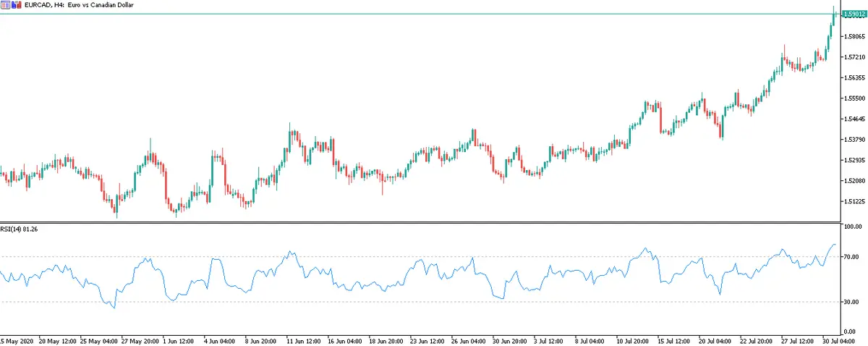Click the RSI 30.00 oversold level label
868x346 pixels.
(x=852, y=302)
